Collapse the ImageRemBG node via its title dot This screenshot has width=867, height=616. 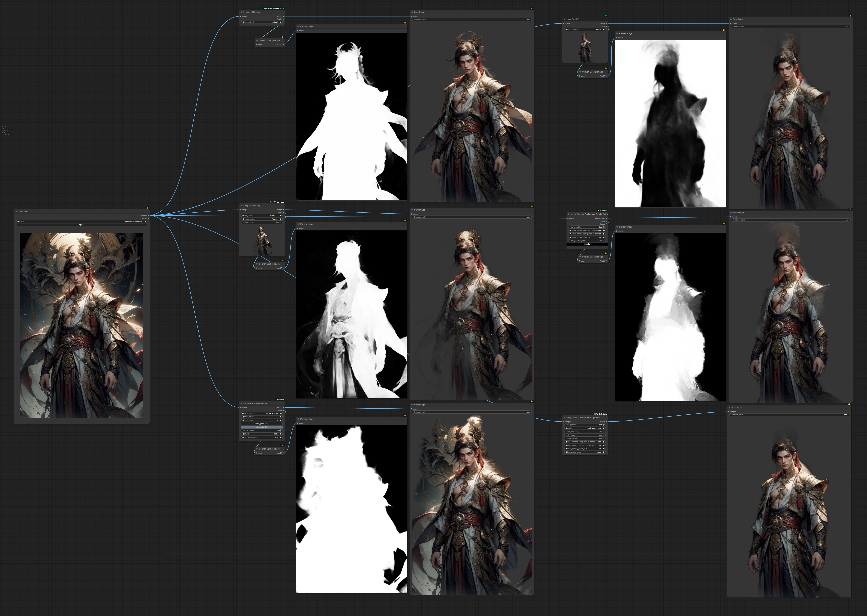[565, 19]
